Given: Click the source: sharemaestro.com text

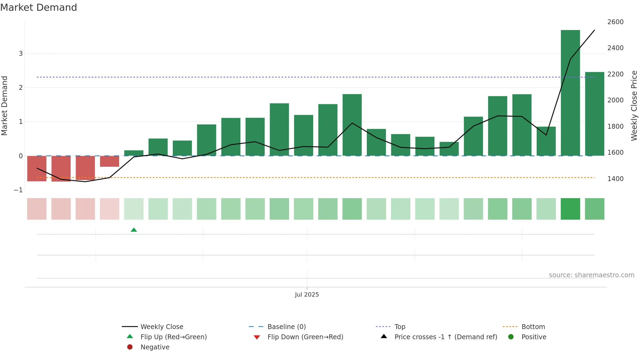Looking at the screenshot, I should point(592,275).
